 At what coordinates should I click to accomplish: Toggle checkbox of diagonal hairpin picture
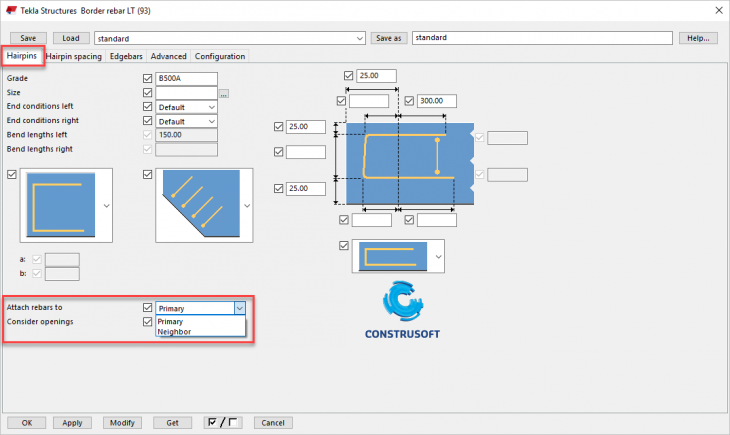pos(148,174)
